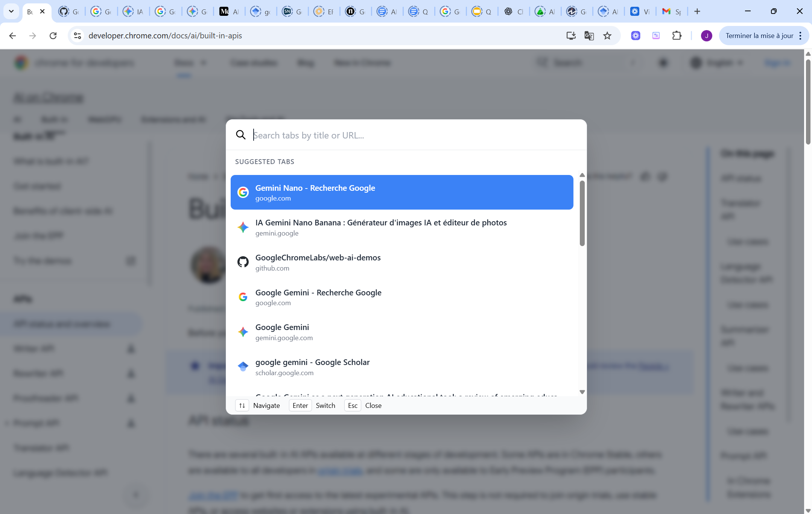Open the Extensions puzzle icon
This screenshot has height=514, width=812.
(x=677, y=36)
